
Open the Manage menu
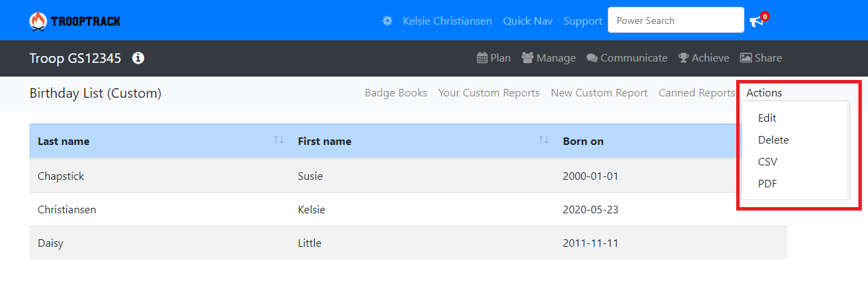point(548,58)
